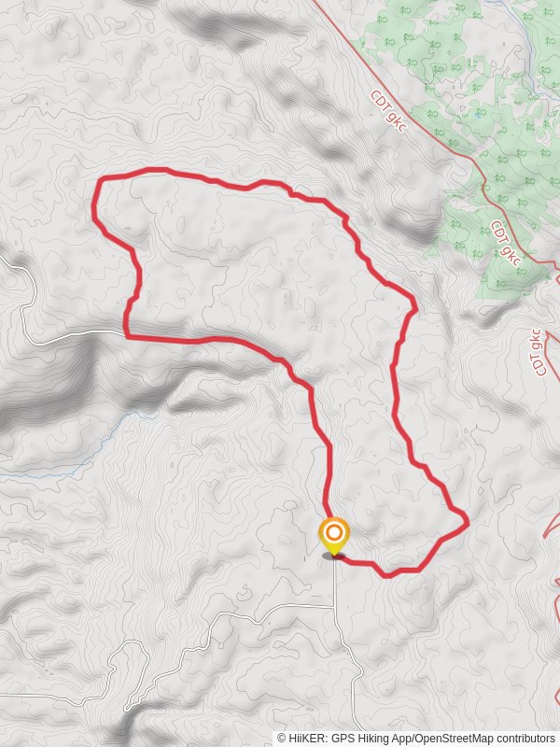Open the HiiKER/OpenStreetMap contributors attribution
Viewport: 560px width, 747px height.
coord(416,739)
